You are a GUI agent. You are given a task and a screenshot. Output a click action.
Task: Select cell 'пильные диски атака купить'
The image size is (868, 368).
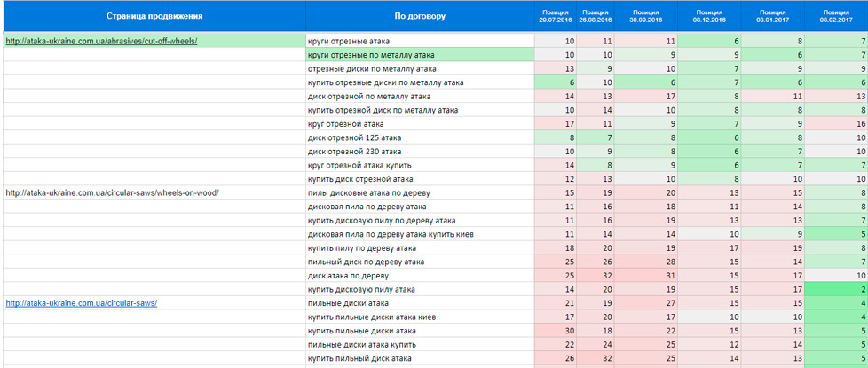point(420,345)
